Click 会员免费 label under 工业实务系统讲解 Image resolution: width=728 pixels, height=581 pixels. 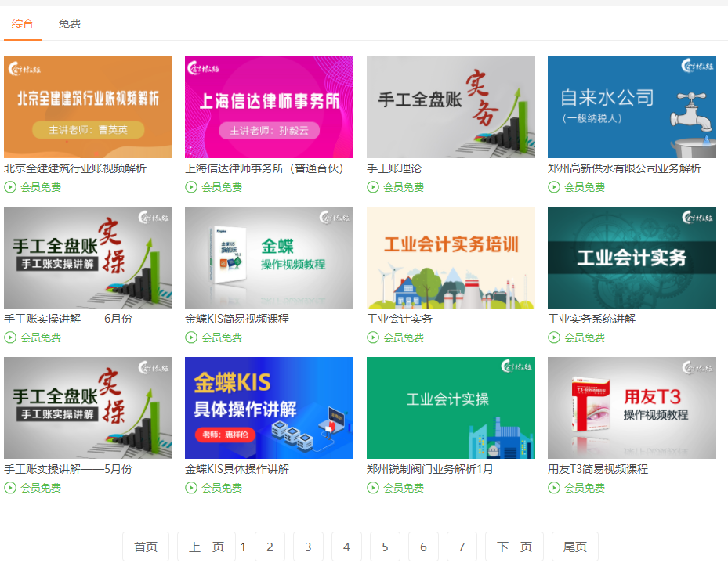585,337
